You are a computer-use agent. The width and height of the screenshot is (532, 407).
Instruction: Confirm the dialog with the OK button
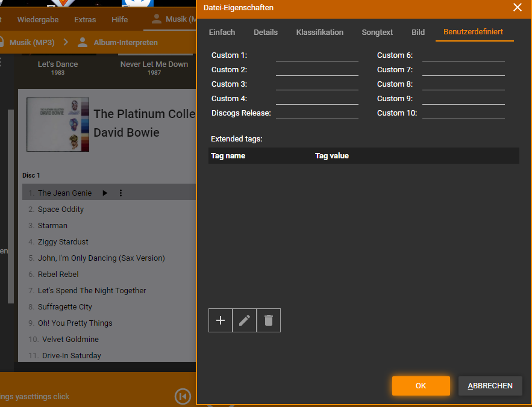pyautogui.click(x=421, y=386)
